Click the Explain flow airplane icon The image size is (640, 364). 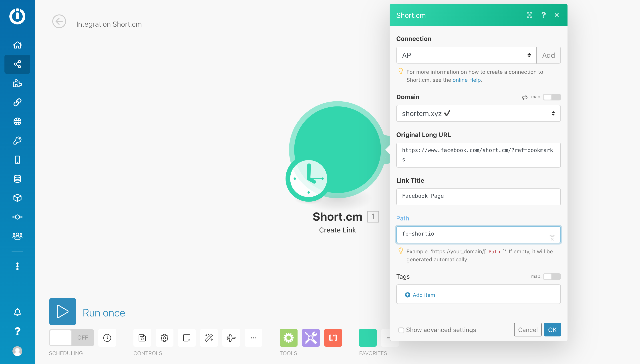click(231, 338)
